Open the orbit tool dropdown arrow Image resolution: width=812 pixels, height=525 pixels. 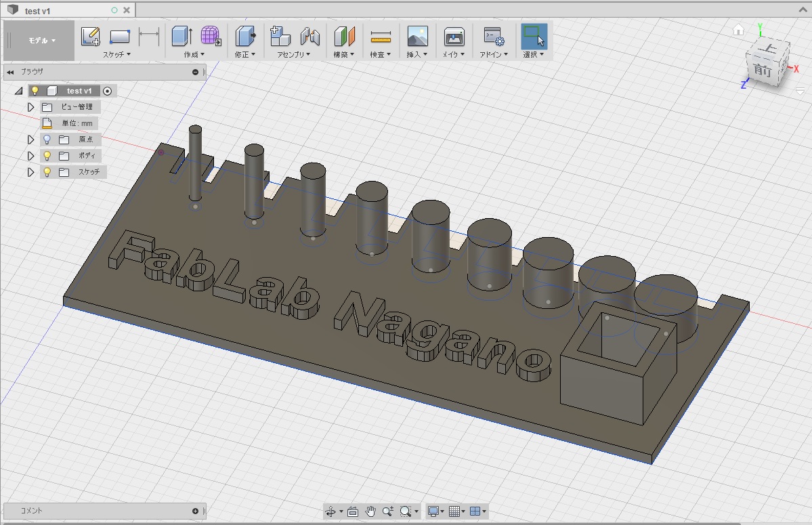tap(341, 512)
